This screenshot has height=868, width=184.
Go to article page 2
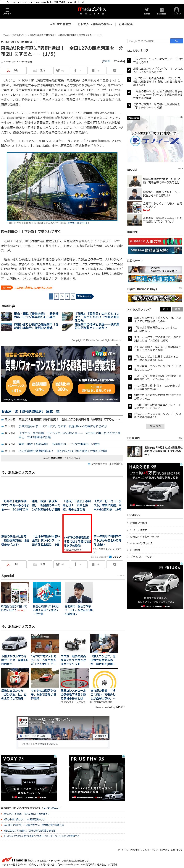point(56,296)
